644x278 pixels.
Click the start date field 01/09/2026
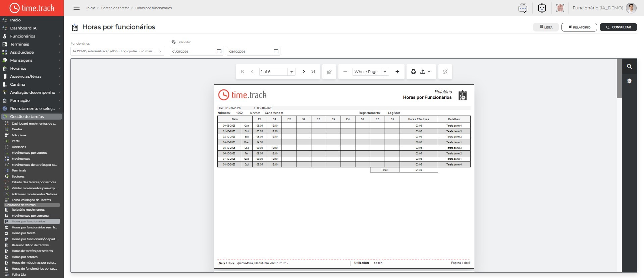pyautogui.click(x=193, y=51)
